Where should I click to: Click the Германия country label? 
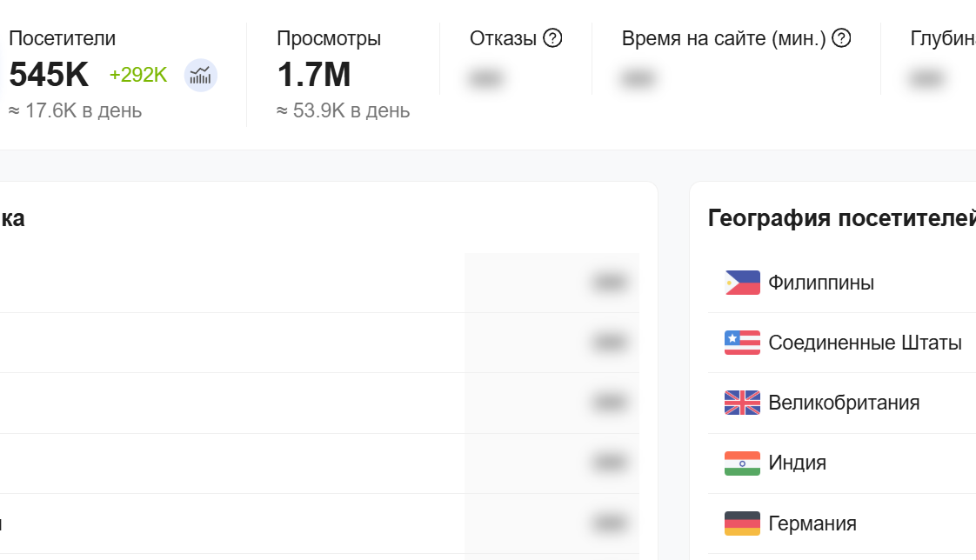click(x=812, y=523)
